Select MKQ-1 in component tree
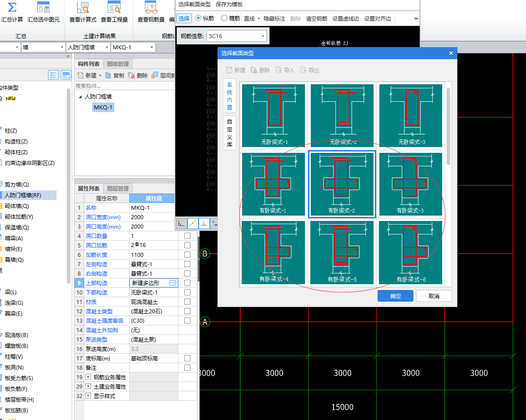Image resolution: width=526 pixels, height=420 pixels. tap(103, 107)
